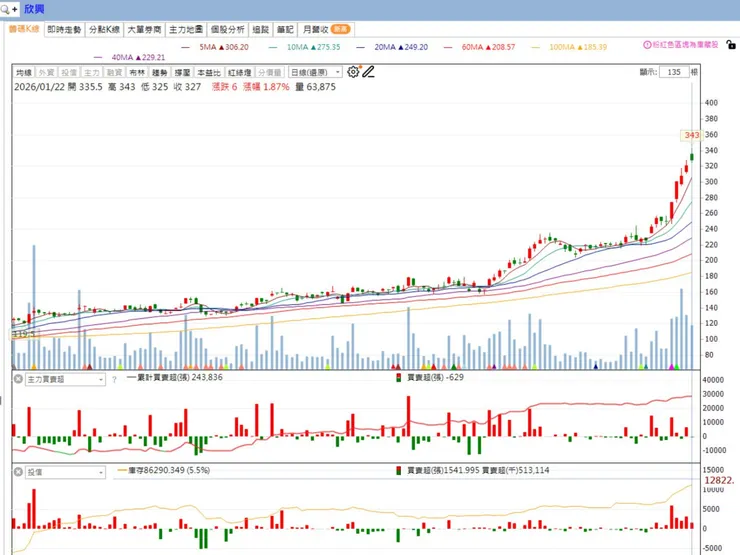740x555 pixels.
Task: Click the 顯示 bar count input field
Action: click(x=674, y=72)
